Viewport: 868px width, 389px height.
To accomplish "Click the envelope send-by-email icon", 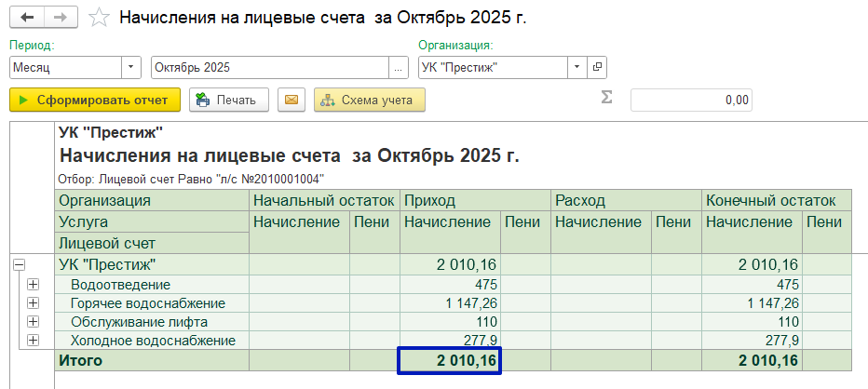I will coord(292,100).
